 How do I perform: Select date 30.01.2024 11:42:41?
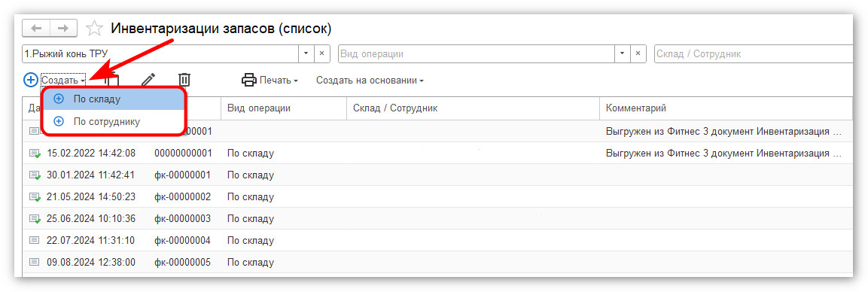click(x=91, y=175)
